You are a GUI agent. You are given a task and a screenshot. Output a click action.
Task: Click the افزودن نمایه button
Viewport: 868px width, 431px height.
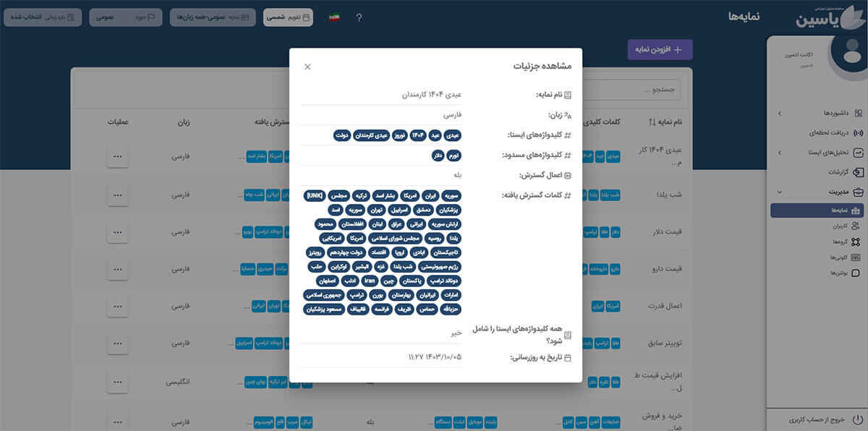(660, 50)
